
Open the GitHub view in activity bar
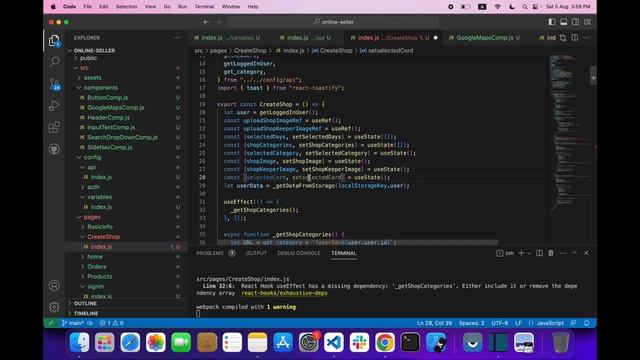54,149
